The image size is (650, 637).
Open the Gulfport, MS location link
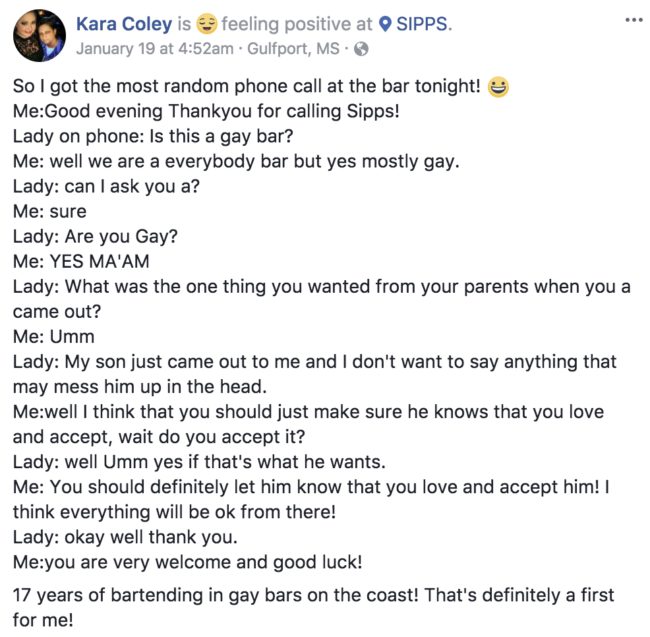299,48
